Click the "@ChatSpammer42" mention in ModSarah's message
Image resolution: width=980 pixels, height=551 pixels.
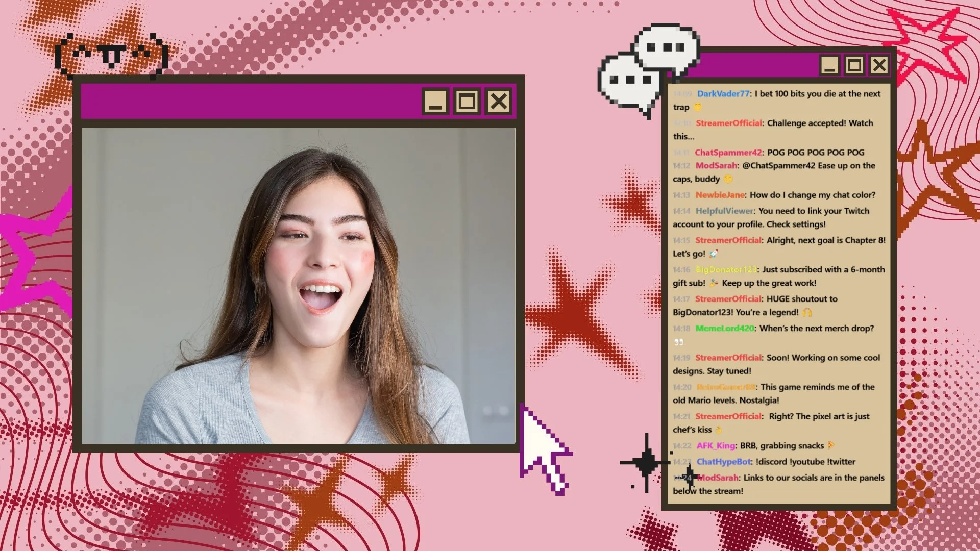(779, 165)
